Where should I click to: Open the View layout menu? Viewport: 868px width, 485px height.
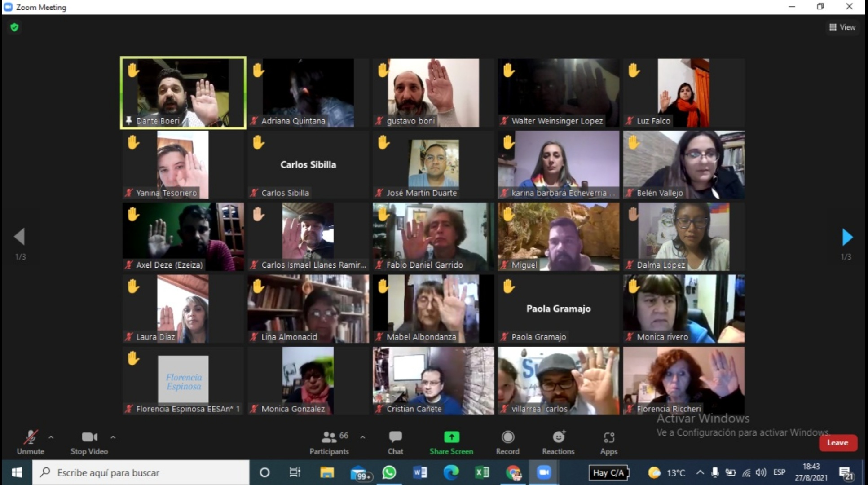(842, 27)
